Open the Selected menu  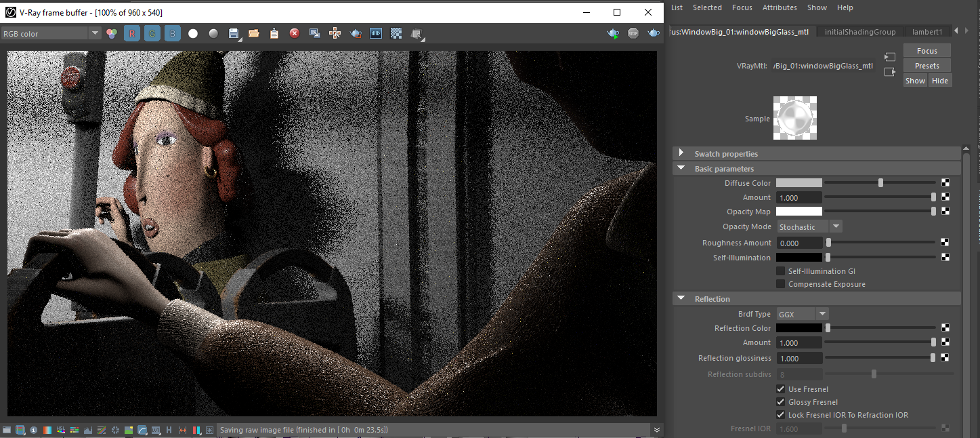tap(707, 7)
